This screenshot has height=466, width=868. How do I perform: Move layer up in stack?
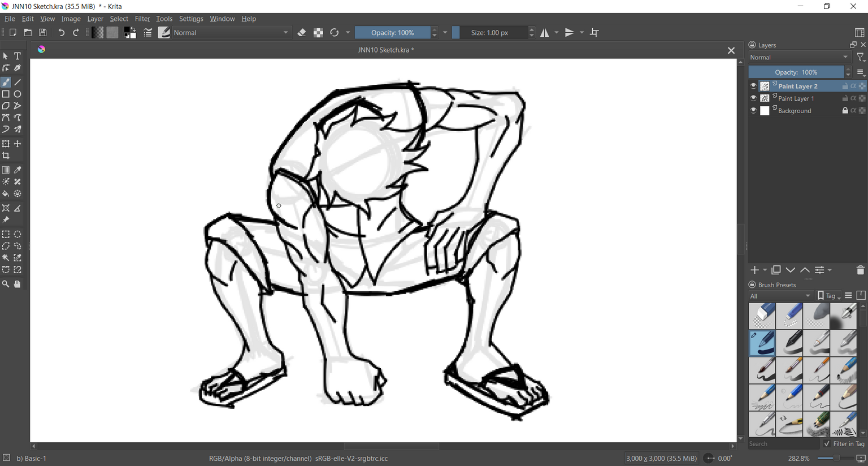[x=805, y=270]
